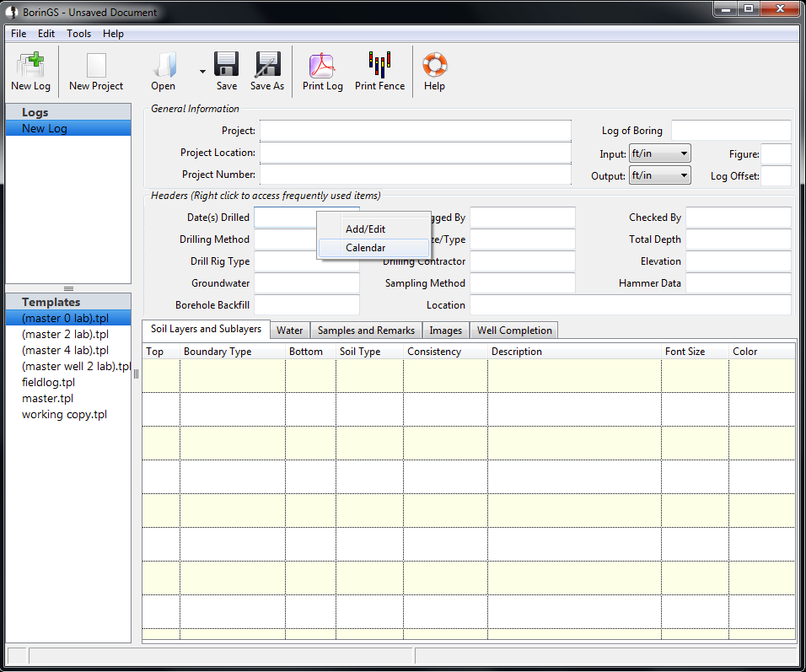
Task: Expand the Open button dropdown arrow
Action: (x=202, y=72)
